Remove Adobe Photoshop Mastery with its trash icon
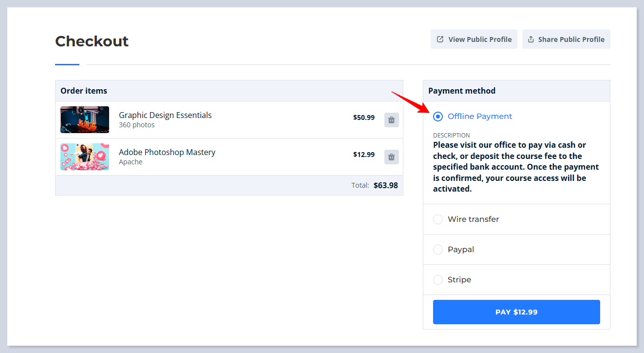Screen dimensions: 644x353 [391, 157]
